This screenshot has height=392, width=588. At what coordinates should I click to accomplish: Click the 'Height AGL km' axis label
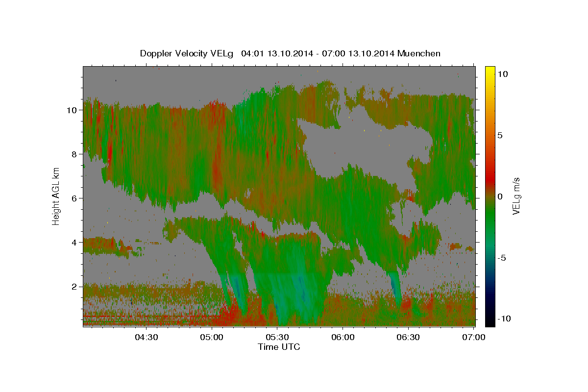click(x=56, y=196)
